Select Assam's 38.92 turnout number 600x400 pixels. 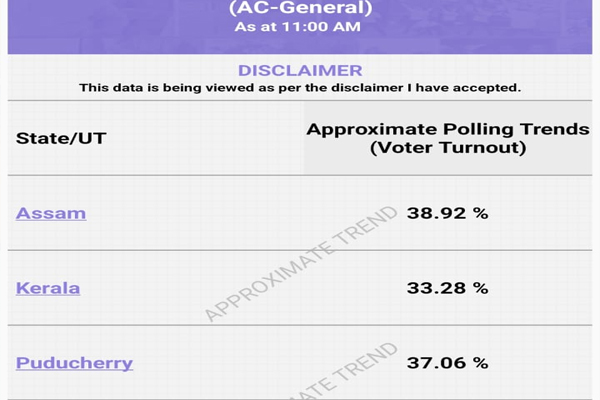tap(436, 213)
